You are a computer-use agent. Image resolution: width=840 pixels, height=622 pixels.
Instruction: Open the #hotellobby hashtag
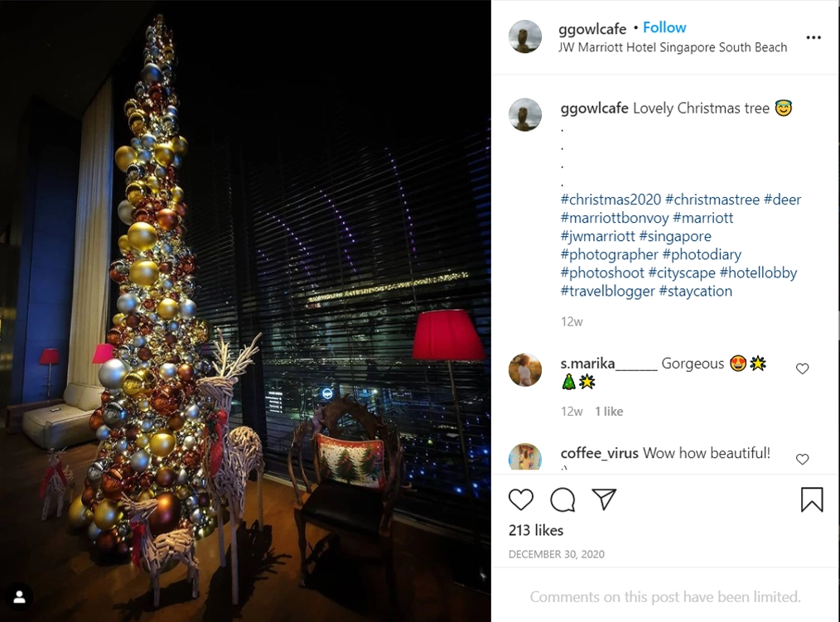pos(758,272)
